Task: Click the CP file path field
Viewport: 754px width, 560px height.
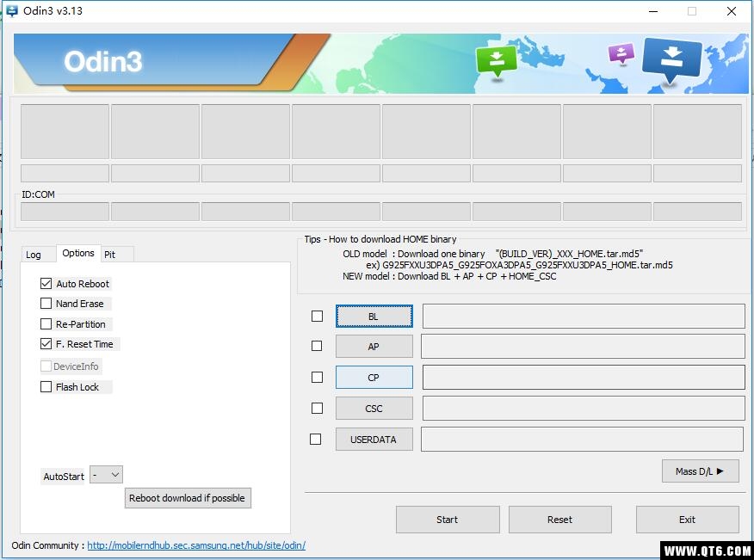Action: point(584,377)
